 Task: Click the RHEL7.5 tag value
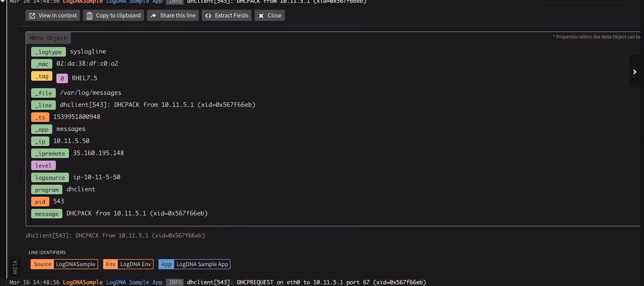click(85, 78)
